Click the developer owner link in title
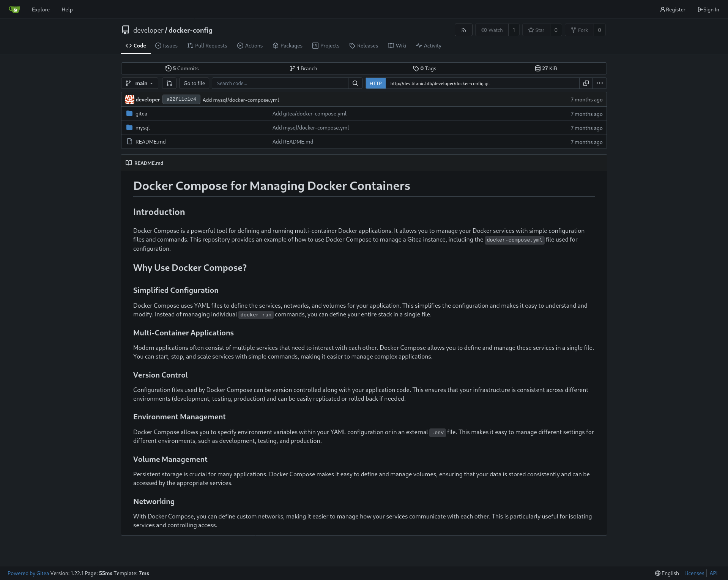The width and height of the screenshot is (728, 580). (148, 30)
